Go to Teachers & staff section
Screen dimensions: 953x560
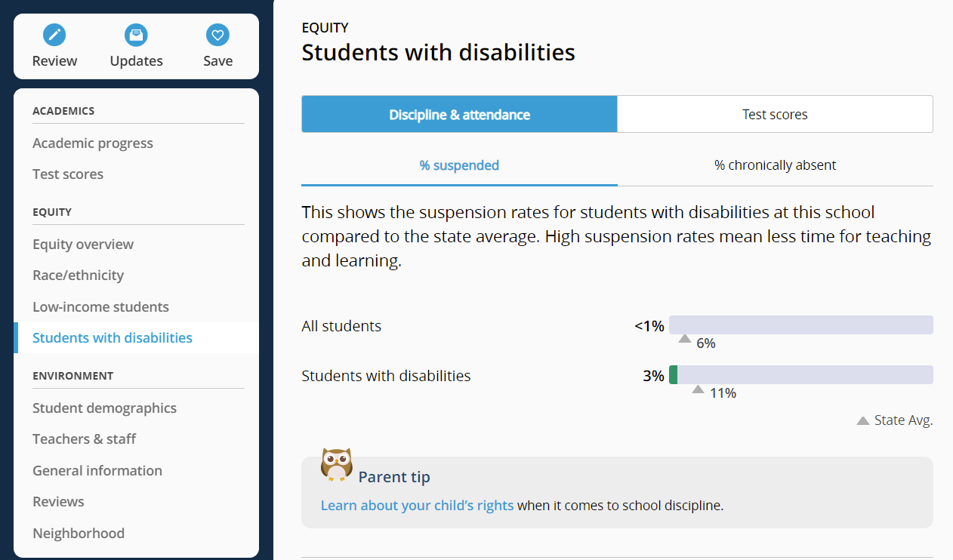[84, 438]
